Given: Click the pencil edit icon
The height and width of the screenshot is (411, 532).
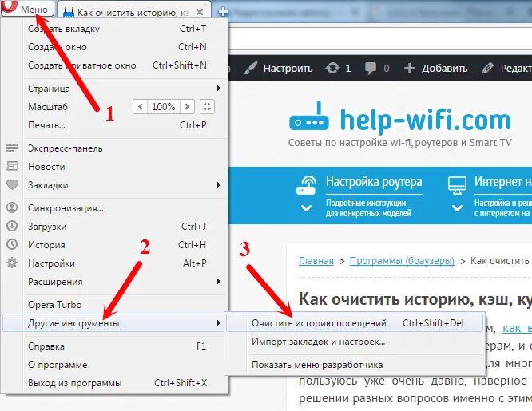Looking at the screenshot, I should pos(487,68).
